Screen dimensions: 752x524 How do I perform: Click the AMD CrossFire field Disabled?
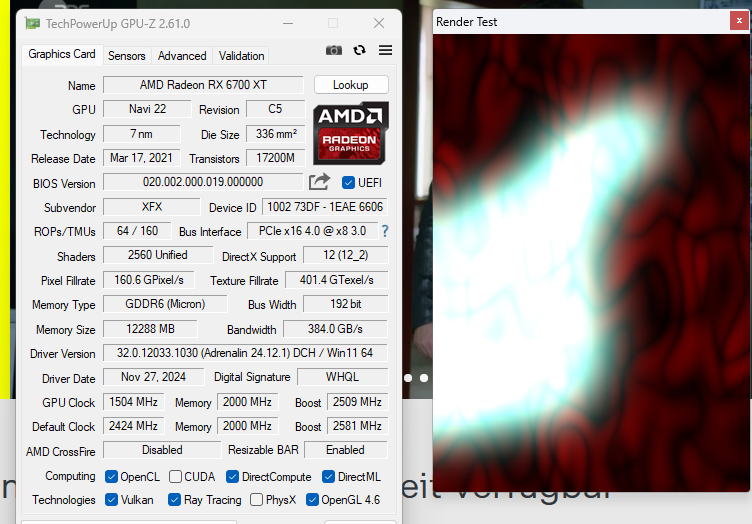[162, 449]
